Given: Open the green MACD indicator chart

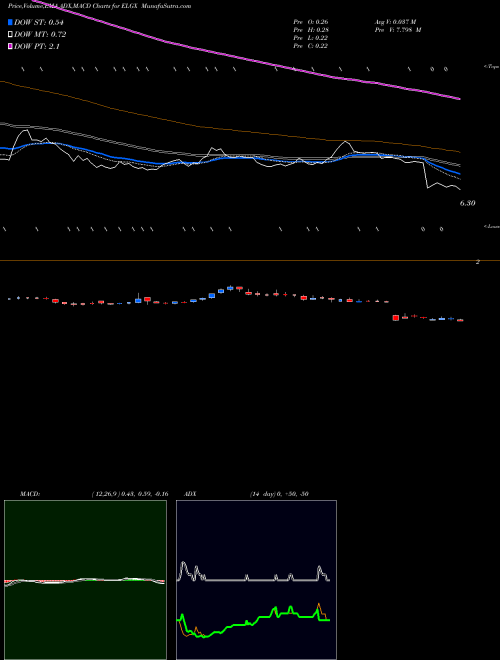Looking at the screenshot, I should [85, 580].
